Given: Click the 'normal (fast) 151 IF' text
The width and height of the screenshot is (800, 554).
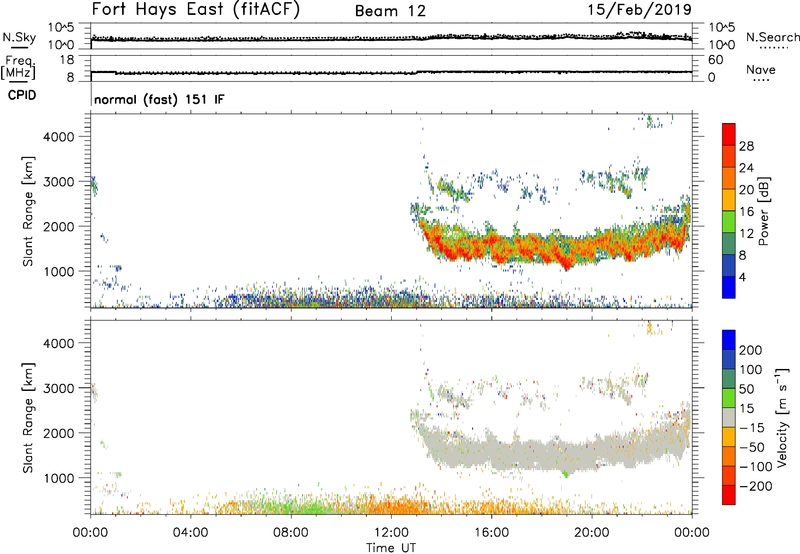Looking at the screenshot, I should (159, 99).
